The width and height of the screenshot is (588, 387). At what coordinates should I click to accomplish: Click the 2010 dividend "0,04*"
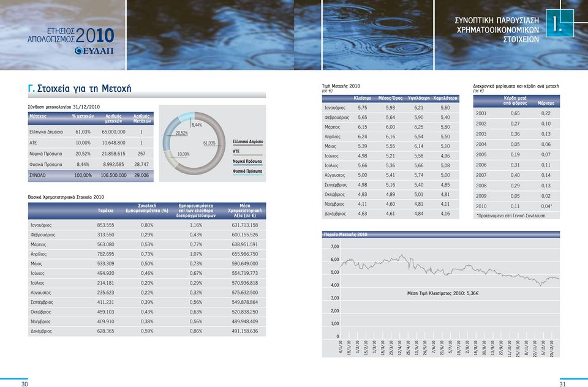point(547,206)
